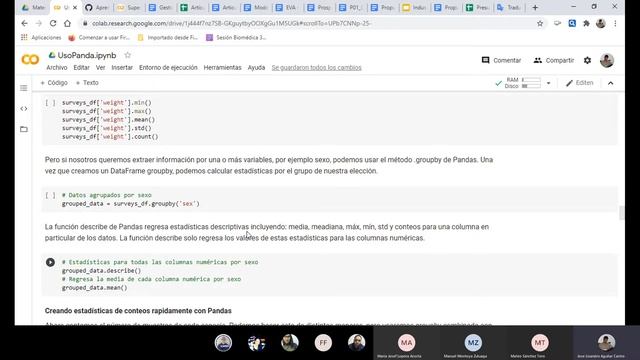640x360 pixels.
Task: Select the brackets of the groupby cell
Action: 51,195
